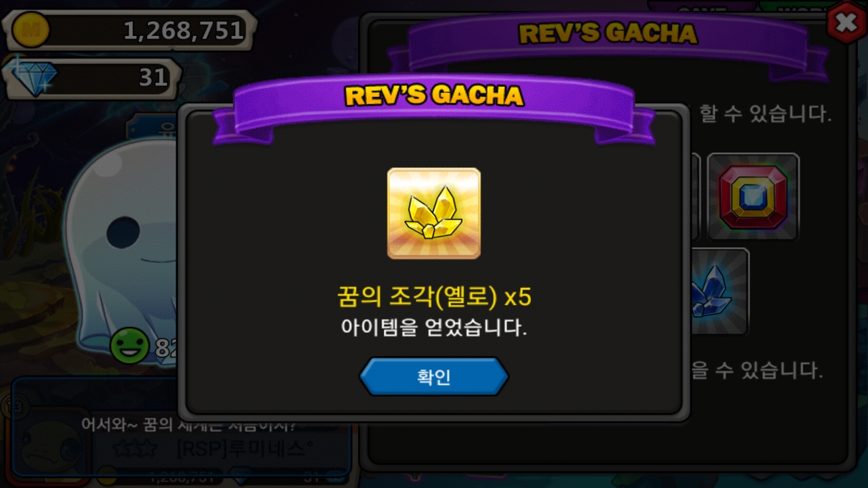Select the blue crystal shard item

click(717, 291)
